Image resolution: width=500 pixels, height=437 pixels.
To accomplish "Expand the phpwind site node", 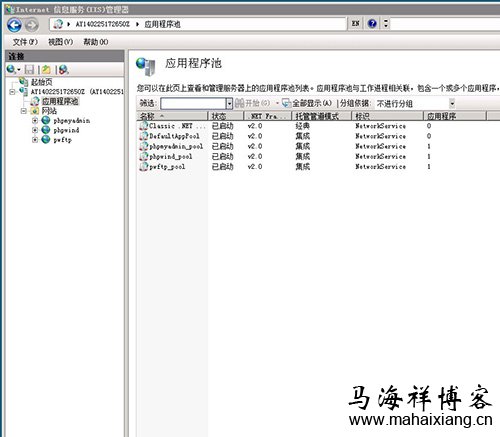I will click(35, 130).
